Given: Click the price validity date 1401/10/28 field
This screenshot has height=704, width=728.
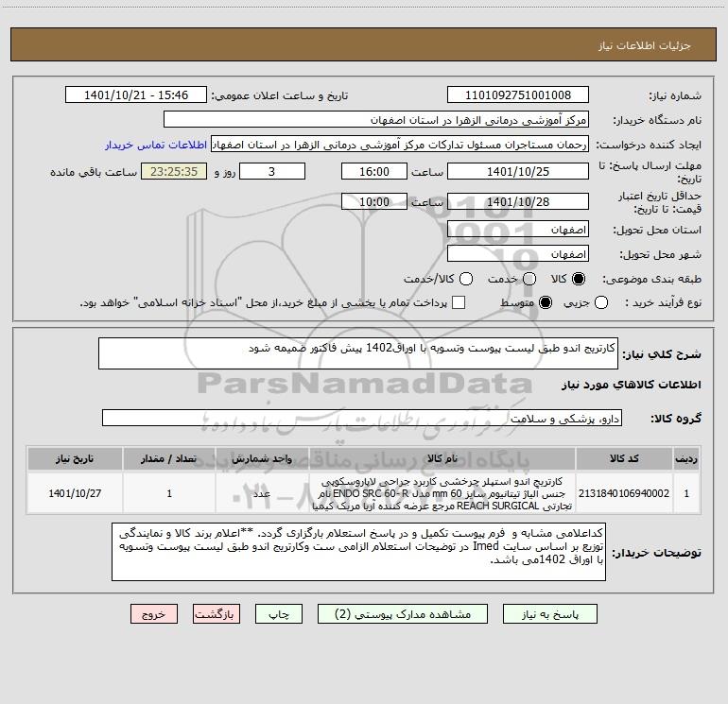Looking at the screenshot, I should 518,201.
